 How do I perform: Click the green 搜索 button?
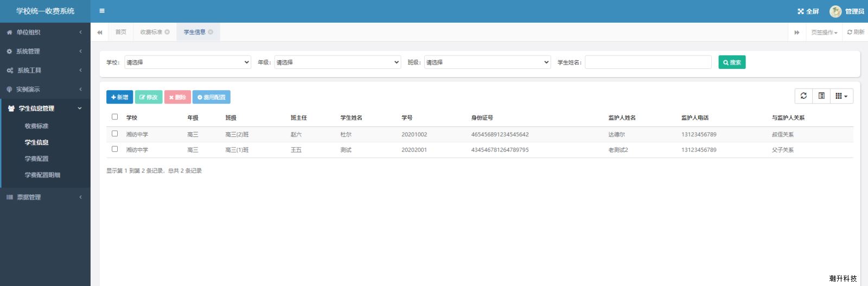click(x=732, y=62)
